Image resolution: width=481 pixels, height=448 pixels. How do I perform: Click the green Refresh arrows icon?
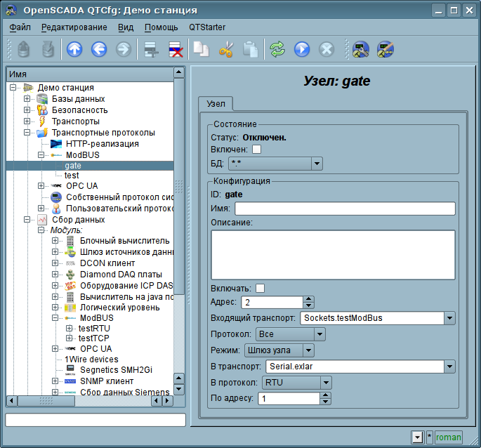tap(277, 49)
